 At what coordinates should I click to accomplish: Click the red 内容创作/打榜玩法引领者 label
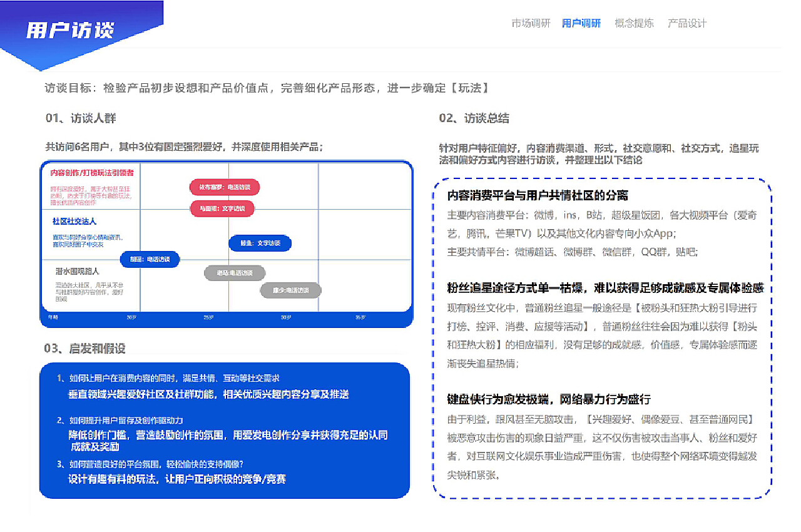point(91,172)
